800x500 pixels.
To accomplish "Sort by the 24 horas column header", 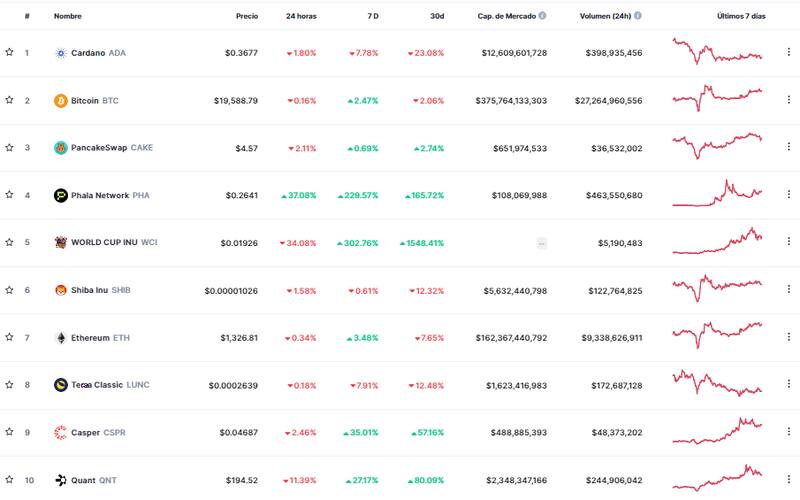I will pyautogui.click(x=301, y=16).
